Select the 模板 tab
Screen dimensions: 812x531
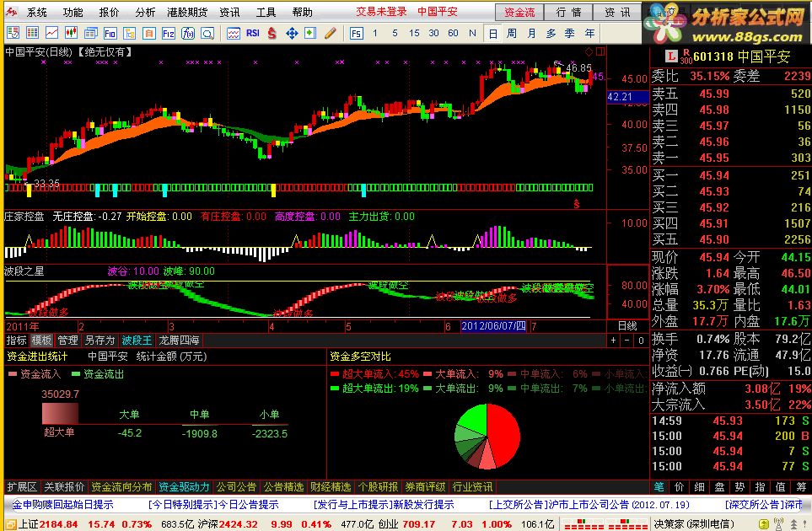(42, 340)
